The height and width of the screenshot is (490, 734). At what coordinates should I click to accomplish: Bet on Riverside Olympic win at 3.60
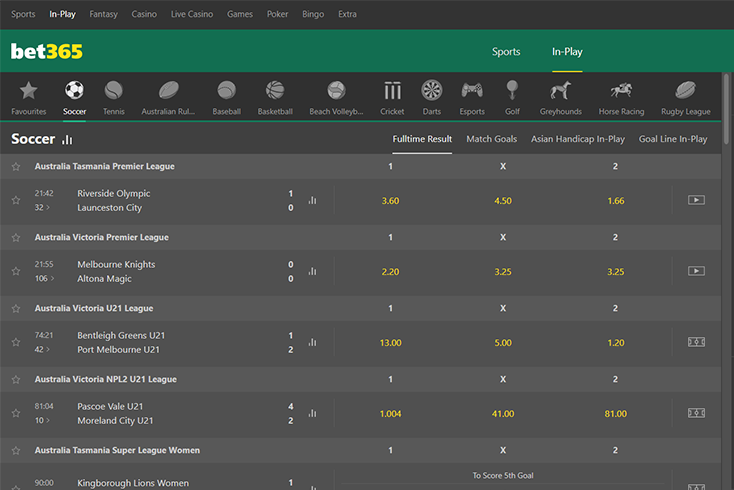point(390,201)
